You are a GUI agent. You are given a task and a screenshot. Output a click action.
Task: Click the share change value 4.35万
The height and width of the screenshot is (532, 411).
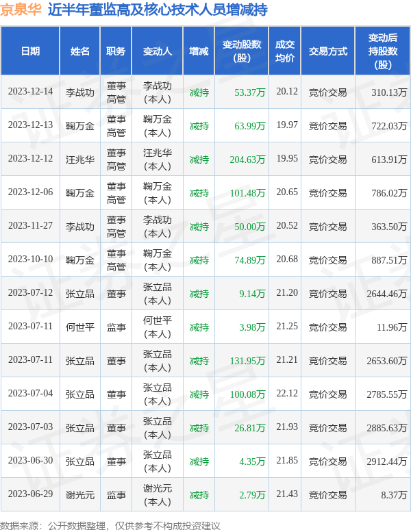coord(252,461)
